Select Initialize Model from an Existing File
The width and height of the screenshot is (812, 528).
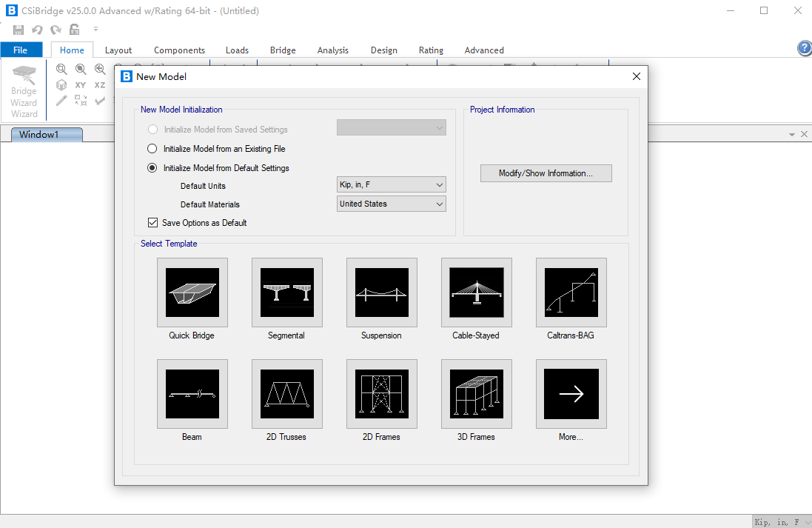pos(152,149)
